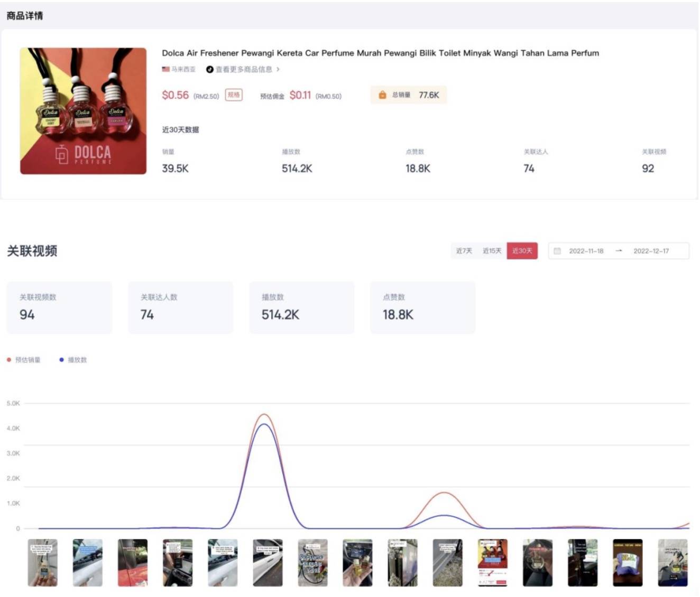The image size is (700, 597).
Task: Click the 销量 value 39.5K
Action: (175, 169)
